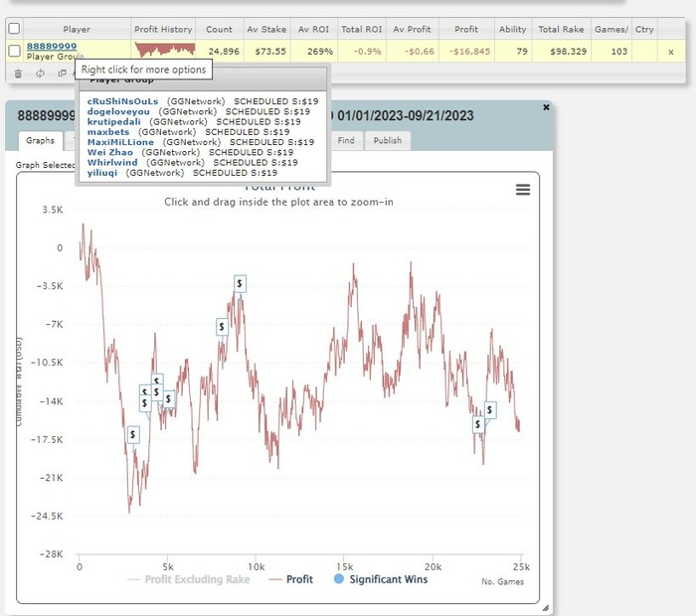Viewport: 696px width, 616px height.
Task: Sort by the Count column header
Action: pos(220,29)
